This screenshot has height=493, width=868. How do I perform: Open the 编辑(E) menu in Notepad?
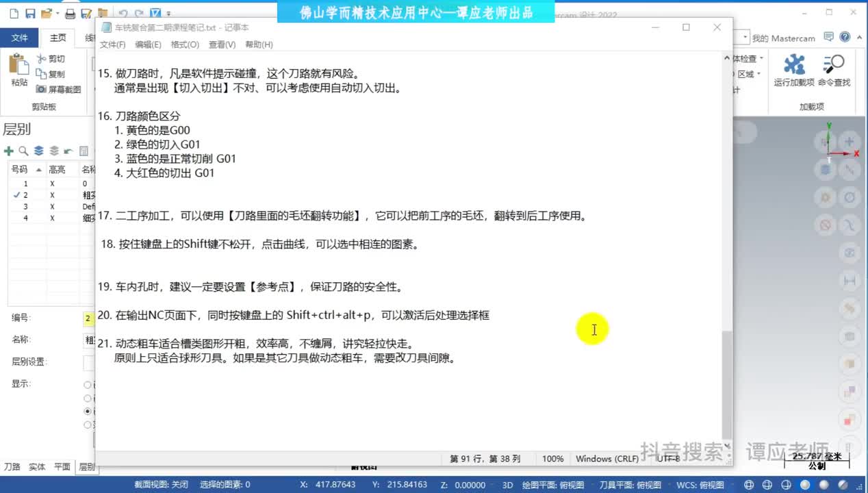pos(148,45)
